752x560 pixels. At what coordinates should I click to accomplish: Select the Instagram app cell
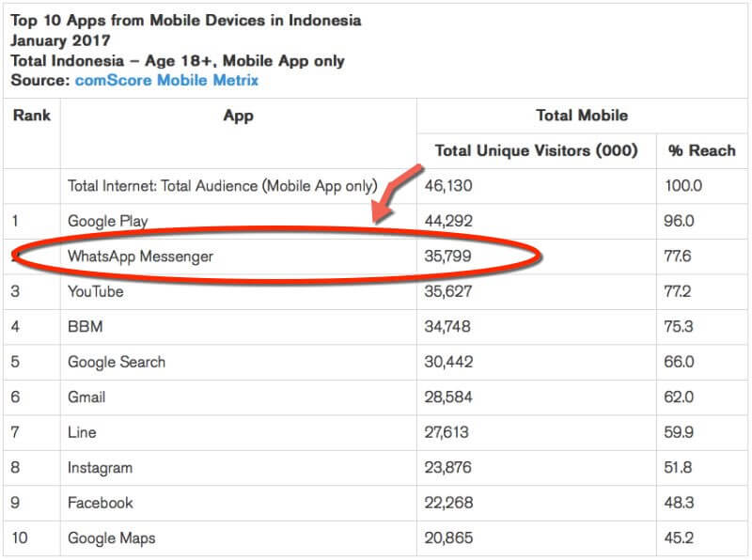point(100,468)
